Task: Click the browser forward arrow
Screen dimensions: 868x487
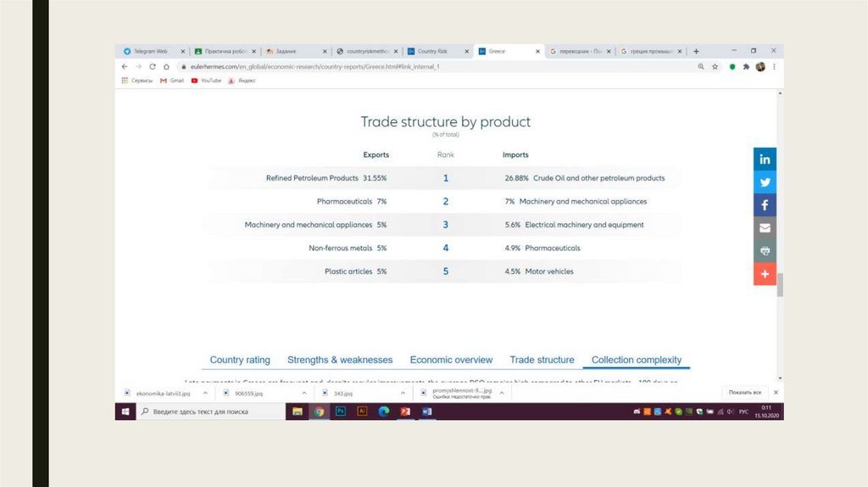Action: coord(138,66)
